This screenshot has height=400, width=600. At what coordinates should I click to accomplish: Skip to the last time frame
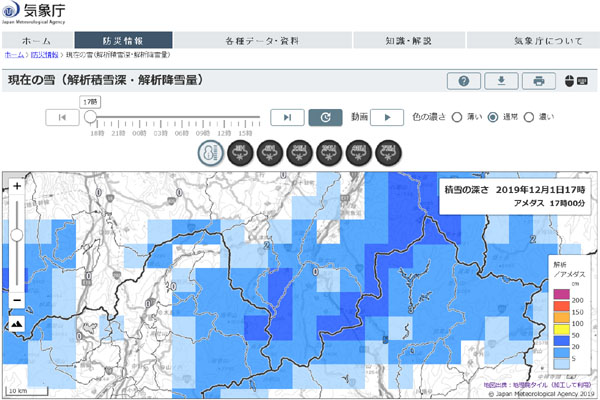(x=286, y=117)
